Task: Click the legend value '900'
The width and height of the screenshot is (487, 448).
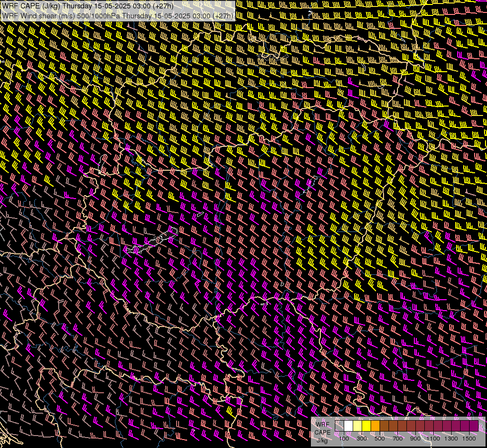Action: coord(415,439)
